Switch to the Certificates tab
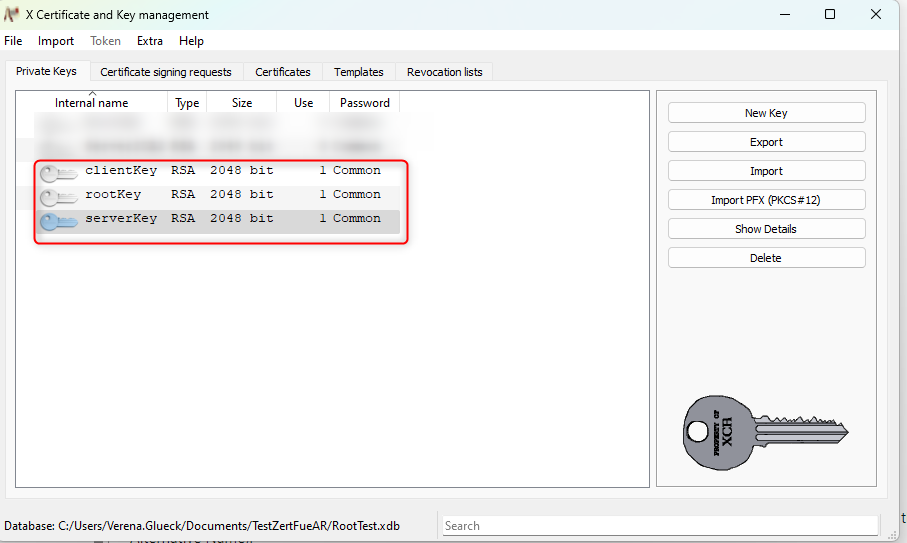 click(x=282, y=72)
